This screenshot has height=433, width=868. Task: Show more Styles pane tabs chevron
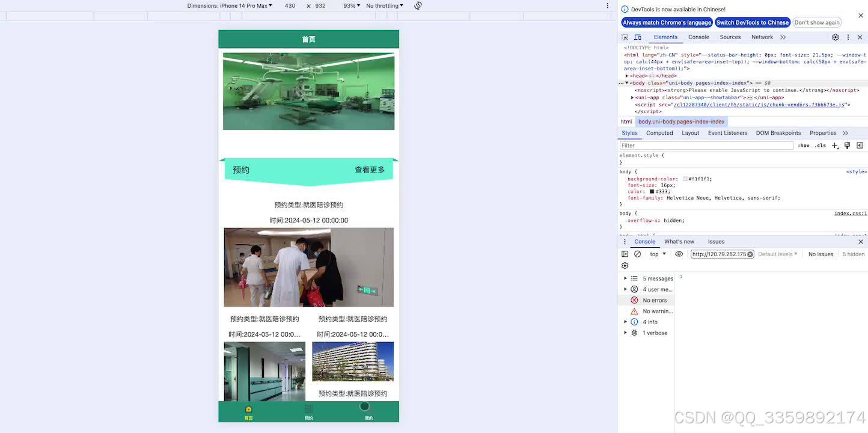(845, 133)
